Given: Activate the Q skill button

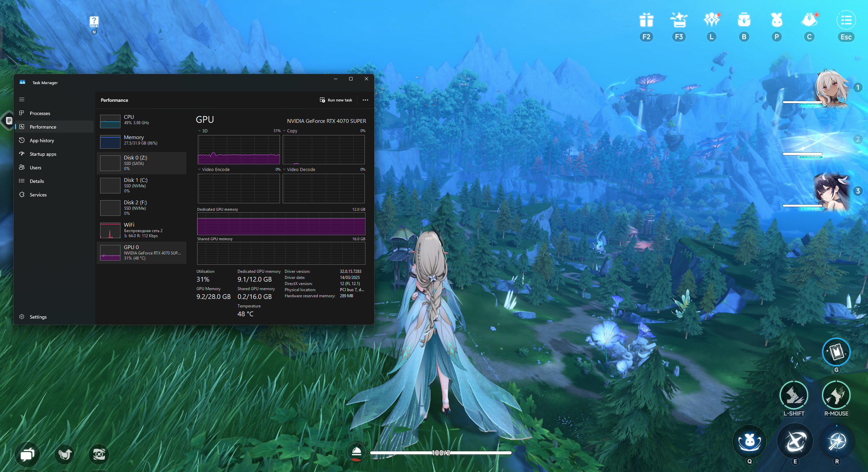Looking at the screenshot, I should pyautogui.click(x=749, y=441).
